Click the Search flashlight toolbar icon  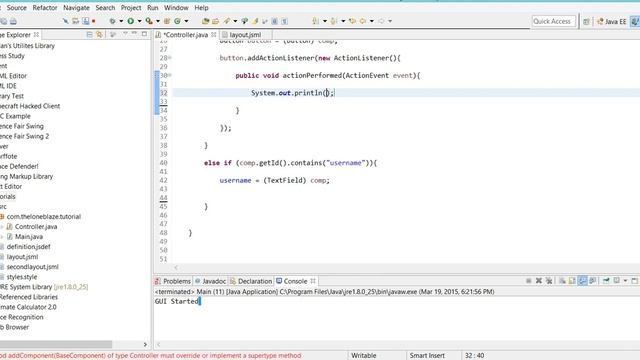pyautogui.click(x=227, y=21)
